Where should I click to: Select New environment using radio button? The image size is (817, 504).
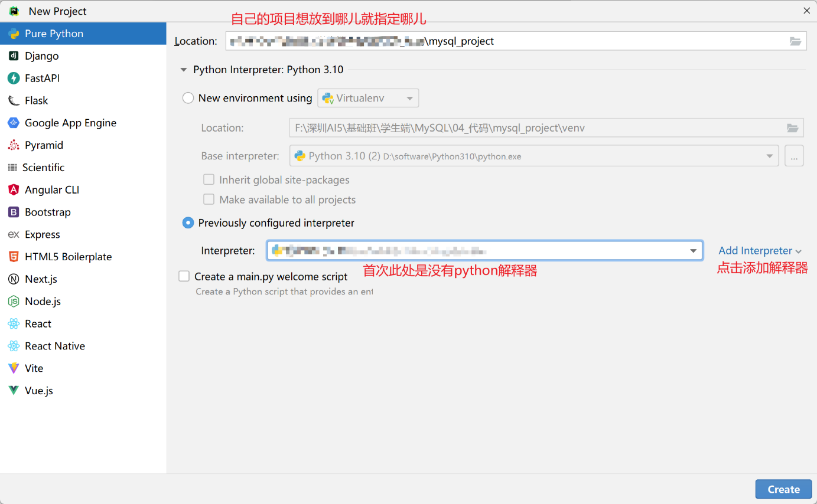click(188, 98)
